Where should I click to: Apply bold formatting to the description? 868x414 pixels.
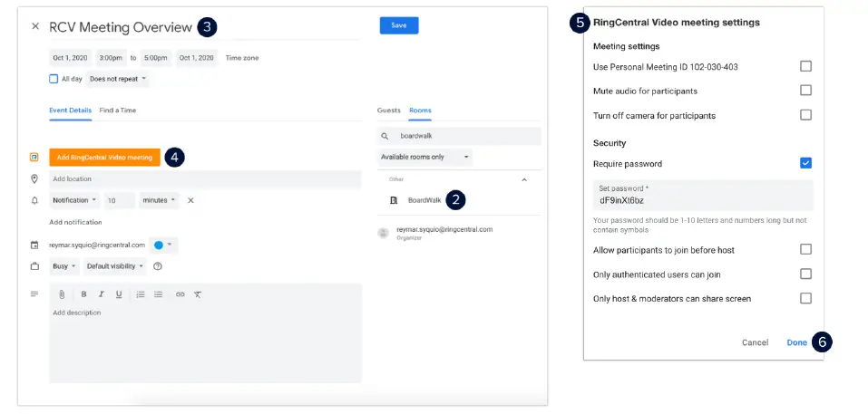(83, 294)
